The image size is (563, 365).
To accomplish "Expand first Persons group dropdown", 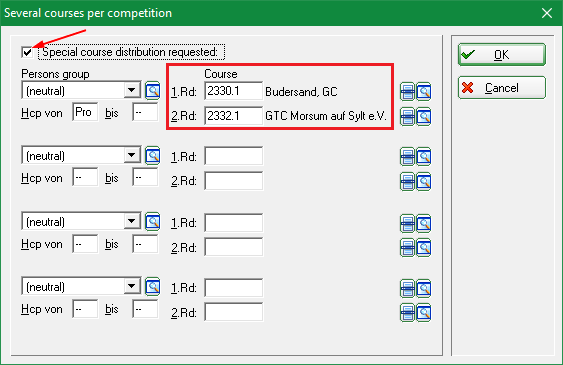I will (132, 90).
